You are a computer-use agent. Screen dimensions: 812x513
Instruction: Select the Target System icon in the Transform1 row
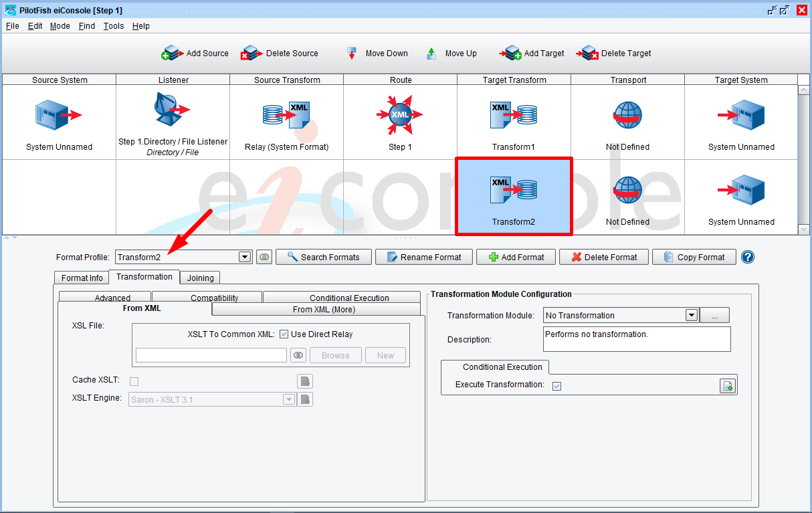point(741,115)
